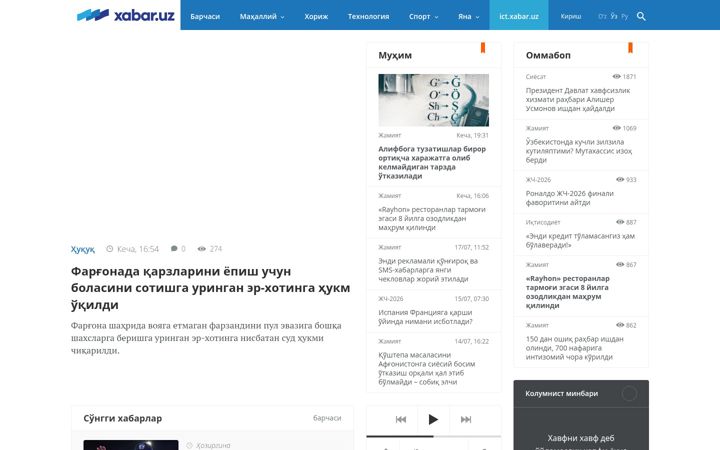The image size is (720, 450).
Task: Click the views eye icon next to 933
Action: tap(620, 180)
